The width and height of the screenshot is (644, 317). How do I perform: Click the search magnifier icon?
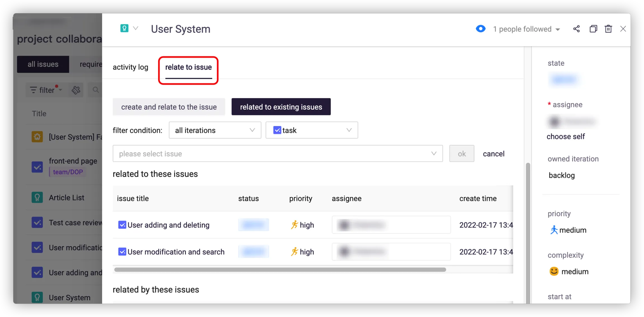pos(96,90)
